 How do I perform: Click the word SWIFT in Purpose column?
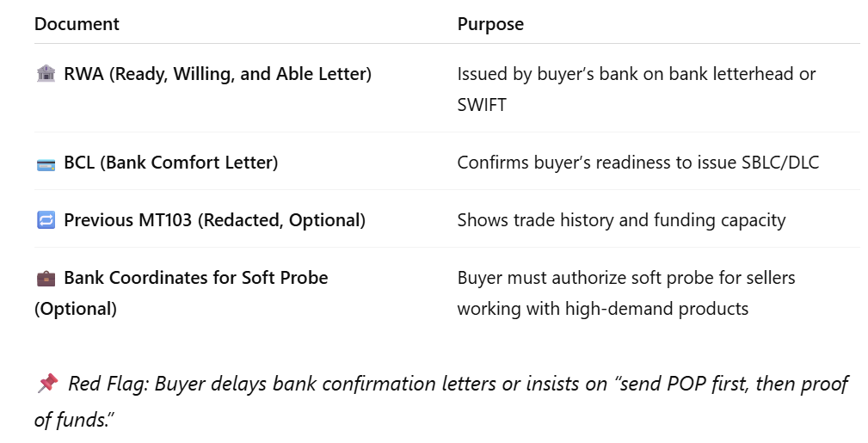(x=482, y=105)
